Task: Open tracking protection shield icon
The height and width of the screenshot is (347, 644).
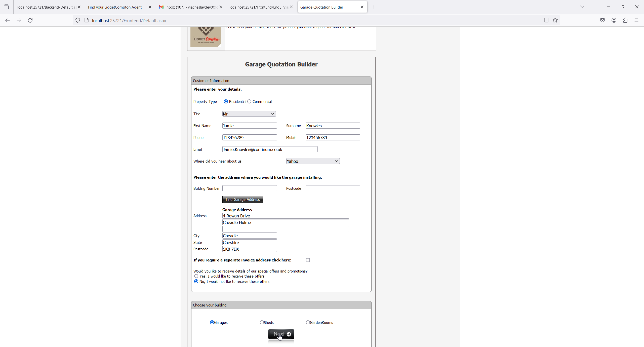Action: point(78,20)
